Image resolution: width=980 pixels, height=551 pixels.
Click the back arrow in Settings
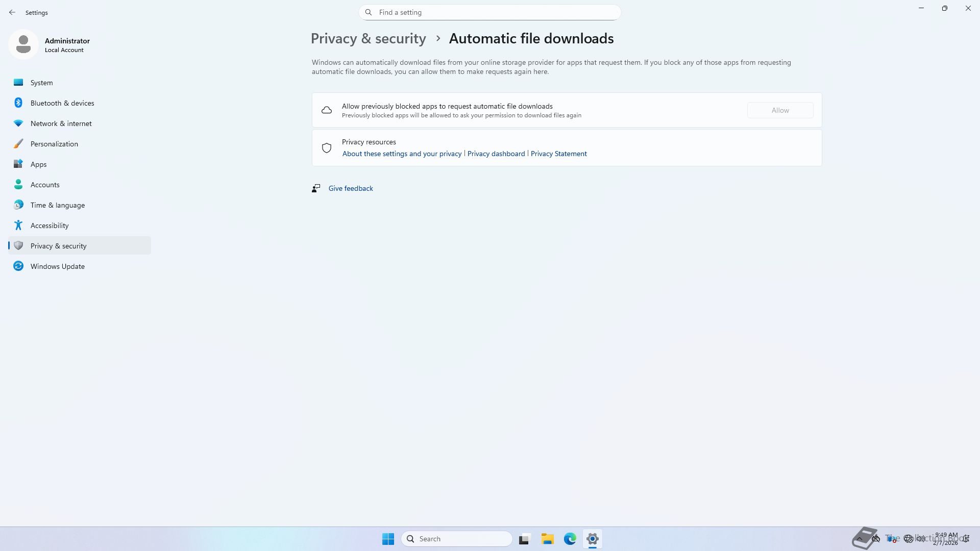(x=12, y=12)
